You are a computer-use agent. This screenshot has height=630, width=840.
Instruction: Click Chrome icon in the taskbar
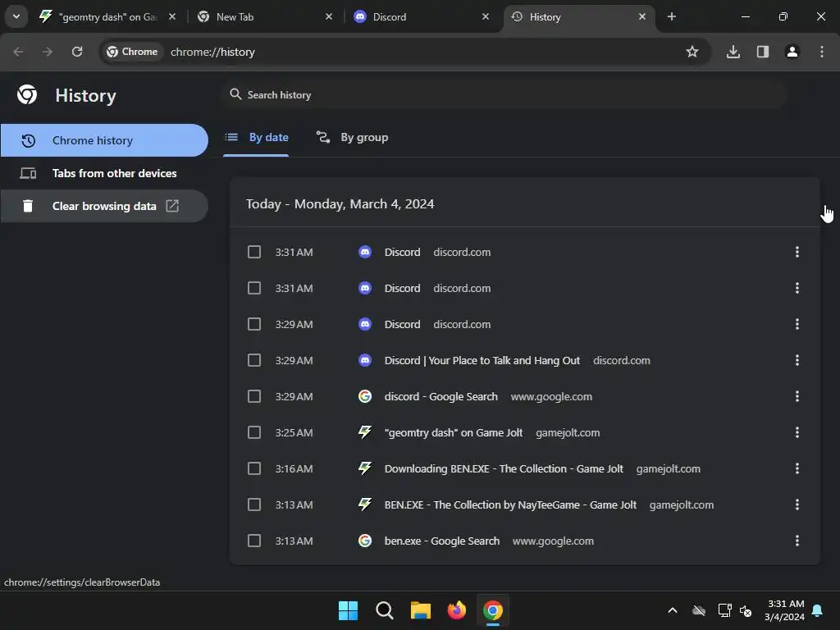pos(493,610)
